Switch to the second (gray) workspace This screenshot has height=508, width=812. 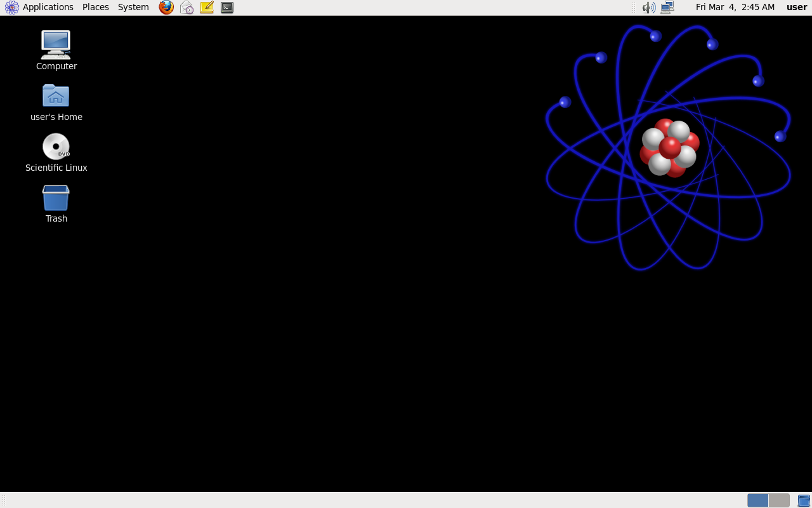779,500
